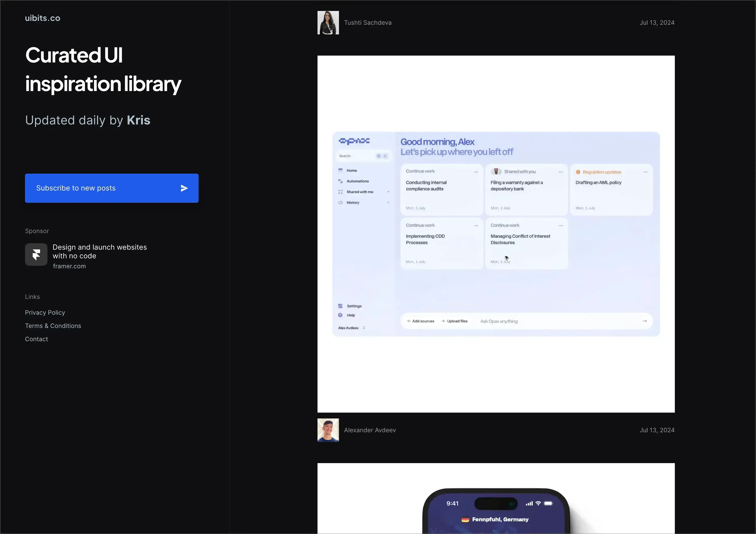Open Tushti Sachdeva author name
The image size is (756, 534).
tap(368, 23)
